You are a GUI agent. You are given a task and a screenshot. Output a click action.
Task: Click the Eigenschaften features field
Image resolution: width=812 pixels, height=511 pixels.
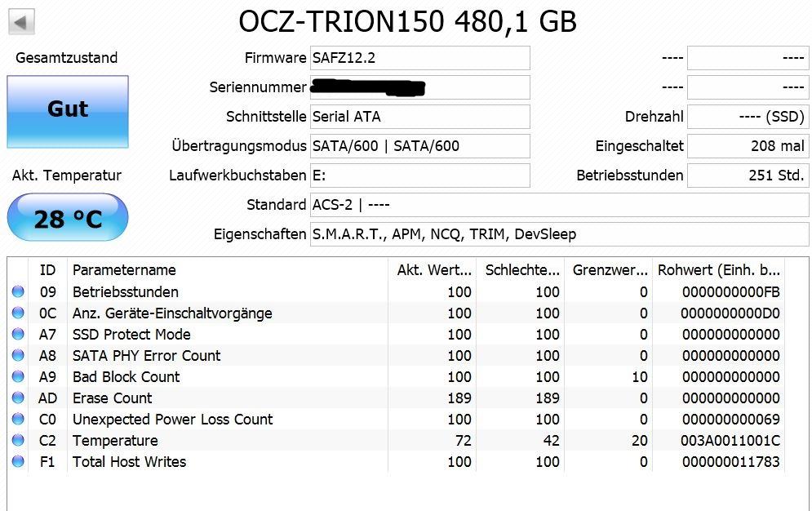tap(559, 234)
